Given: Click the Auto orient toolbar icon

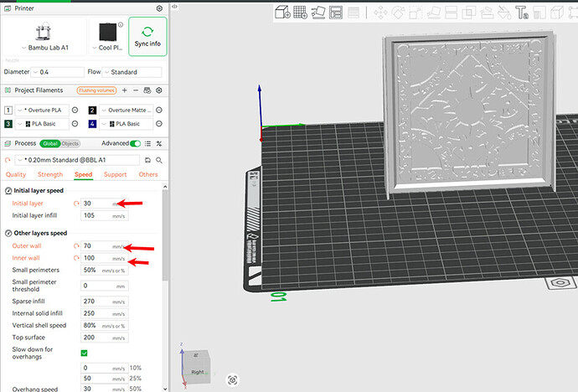Looking at the screenshot, I should 318,13.
